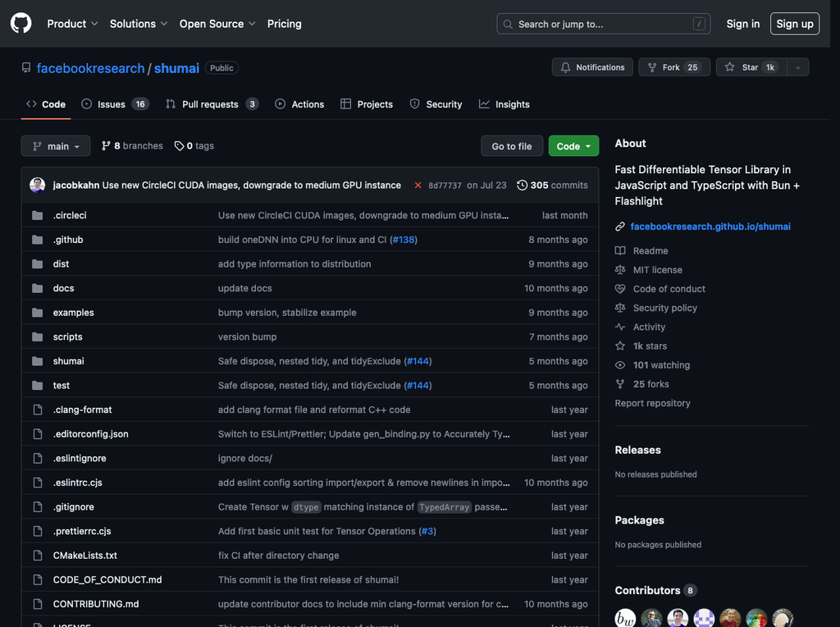View the 0 tags link
The height and width of the screenshot is (627, 840).
(194, 146)
